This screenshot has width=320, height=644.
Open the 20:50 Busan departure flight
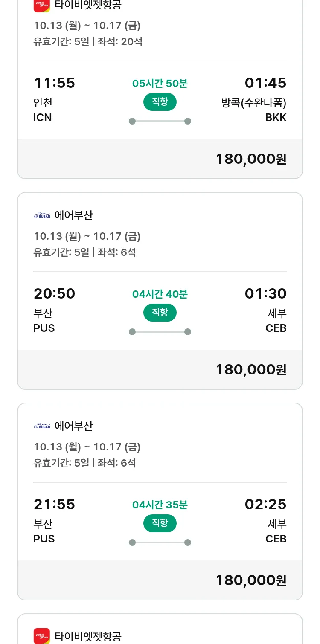54,293
